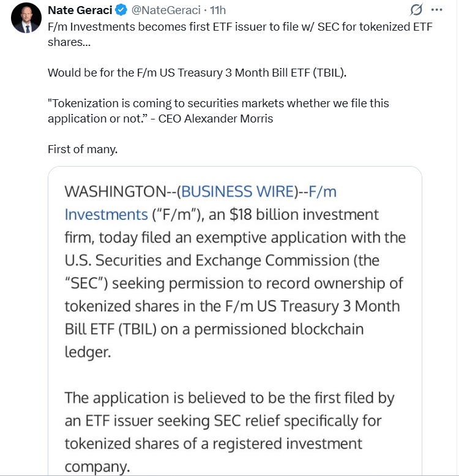Click the Nate Geraci display name
Screen dimensions: 459x476
pos(82,10)
